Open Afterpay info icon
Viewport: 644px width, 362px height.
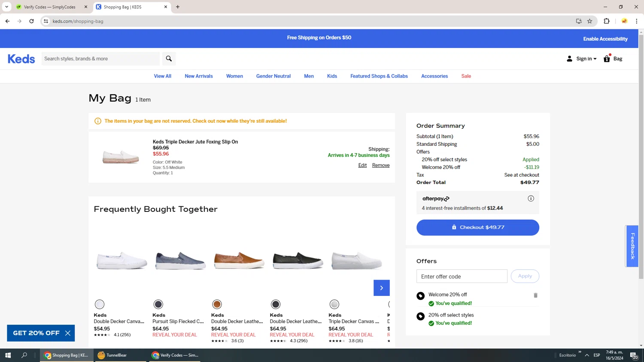pos(531,198)
